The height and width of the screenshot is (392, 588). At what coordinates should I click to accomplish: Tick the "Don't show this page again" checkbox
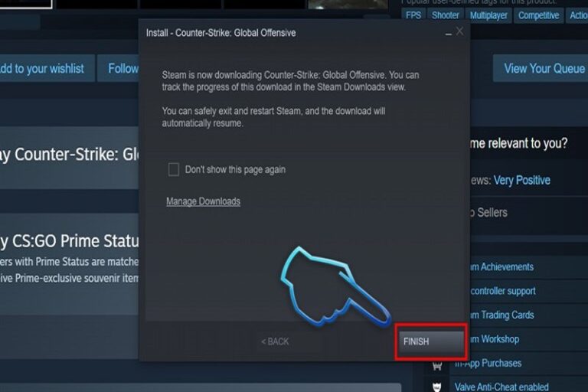point(174,169)
